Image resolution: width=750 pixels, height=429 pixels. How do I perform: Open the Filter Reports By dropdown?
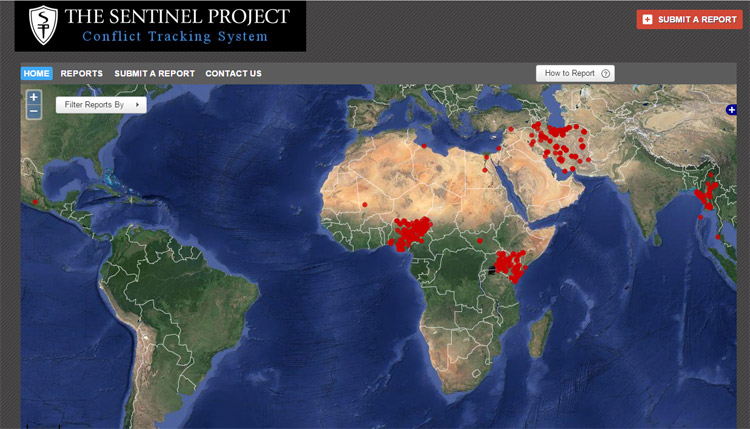(x=101, y=104)
